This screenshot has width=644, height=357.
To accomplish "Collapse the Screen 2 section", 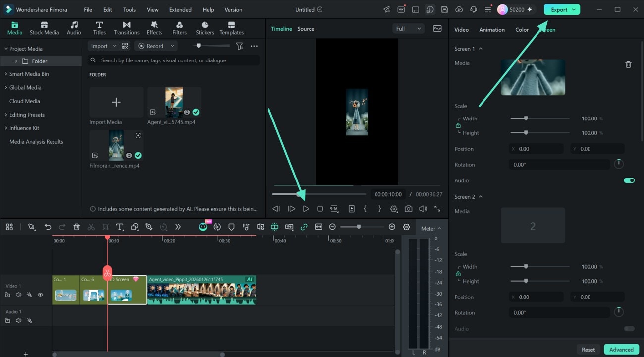I will click(481, 197).
